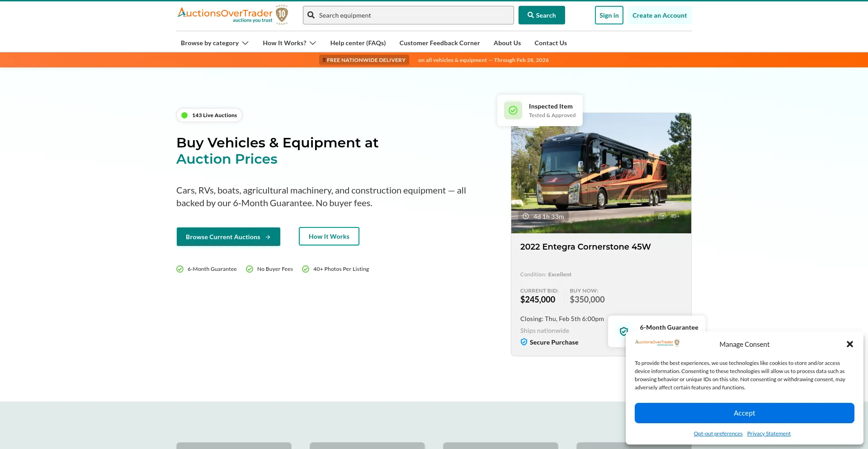Open Customer Feedback Corner
The width and height of the screenshot is (868, 449).
tap(439, 43)
